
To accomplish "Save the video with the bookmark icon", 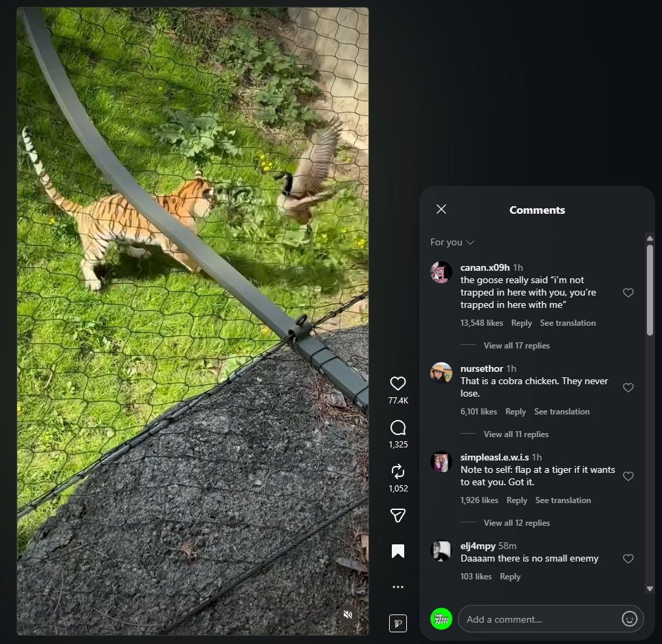I will (x=398, y=551).
